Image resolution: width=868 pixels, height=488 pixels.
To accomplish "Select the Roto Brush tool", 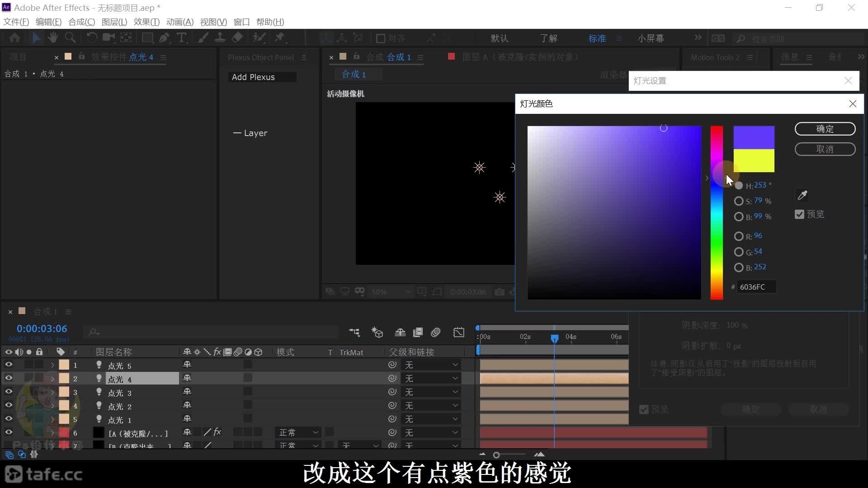I will (259, 38).
